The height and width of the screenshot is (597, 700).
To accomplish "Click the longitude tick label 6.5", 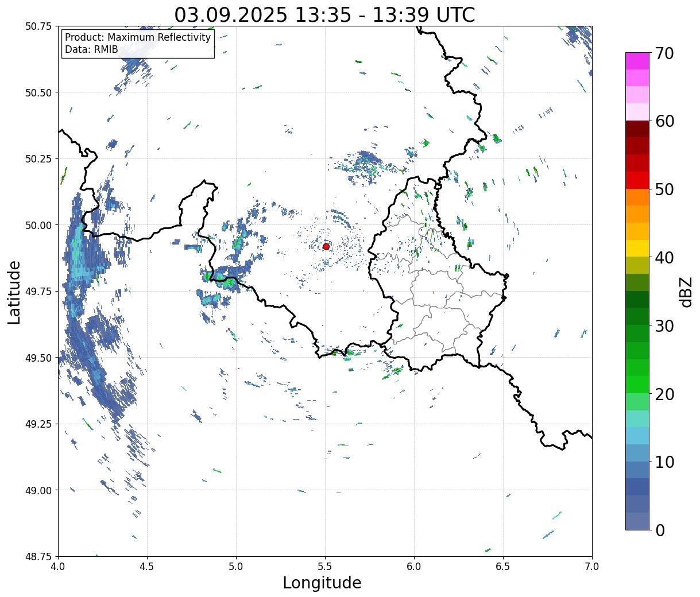I will [503, 566].
